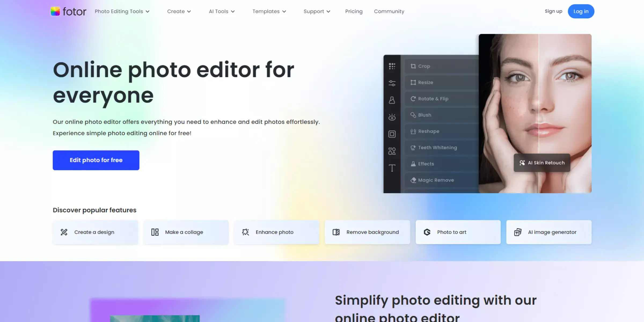The width and height of the screenshot is (644, 322).
Task: Select the Effects tool icon
Action: click(413, 163)
